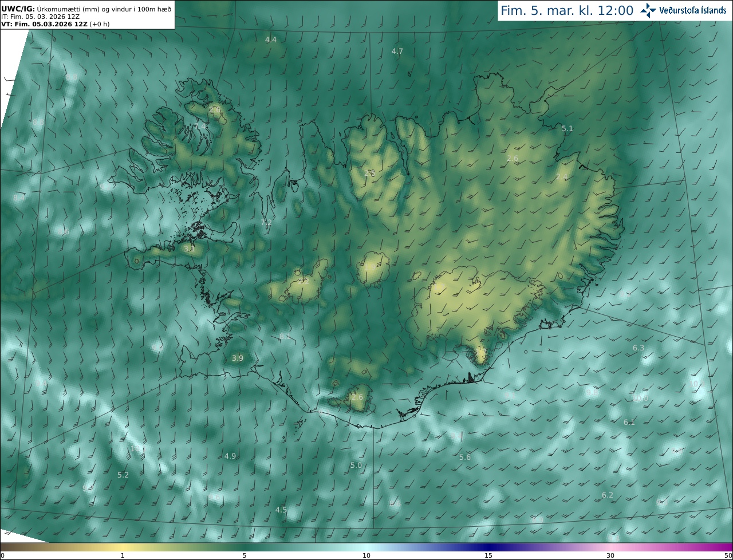
Task: Click the 5.2 value label on the map
Action: click(123, 475)
